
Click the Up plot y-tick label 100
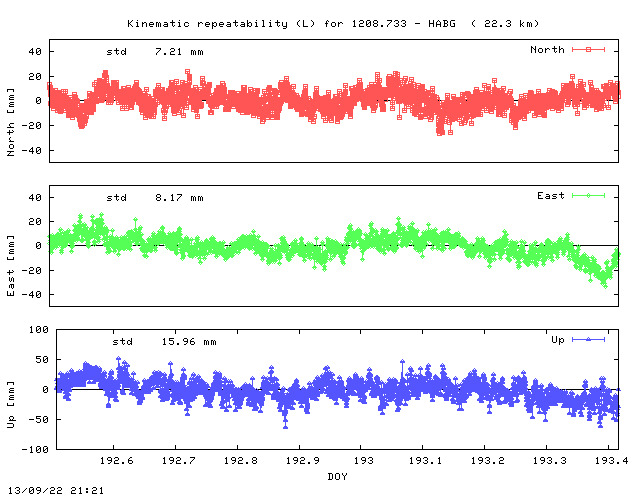39,329
